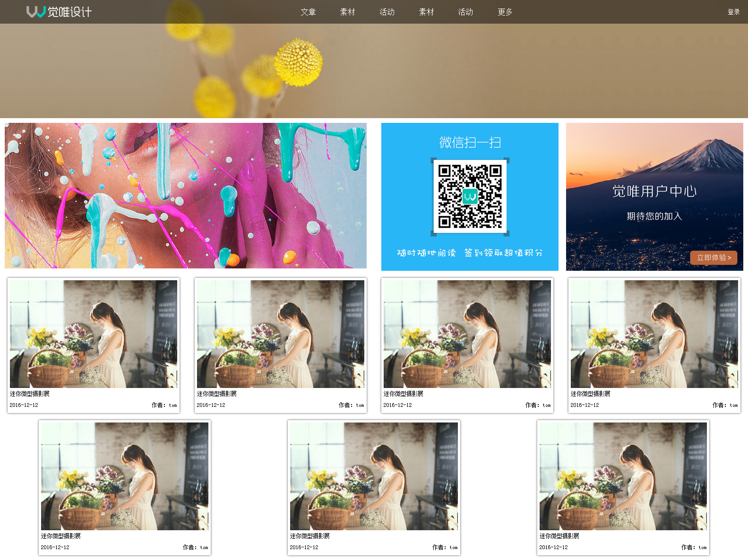
Task: Click the 登录 login link
Action: (734, 12)
